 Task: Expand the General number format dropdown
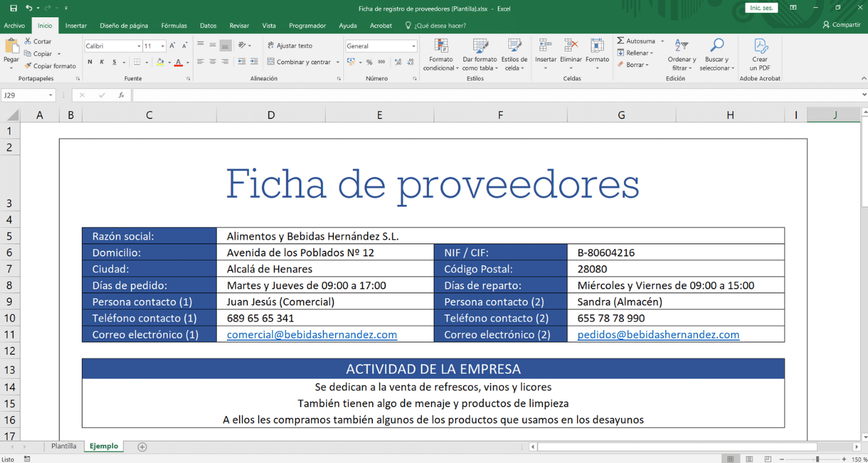click(413, 46)
